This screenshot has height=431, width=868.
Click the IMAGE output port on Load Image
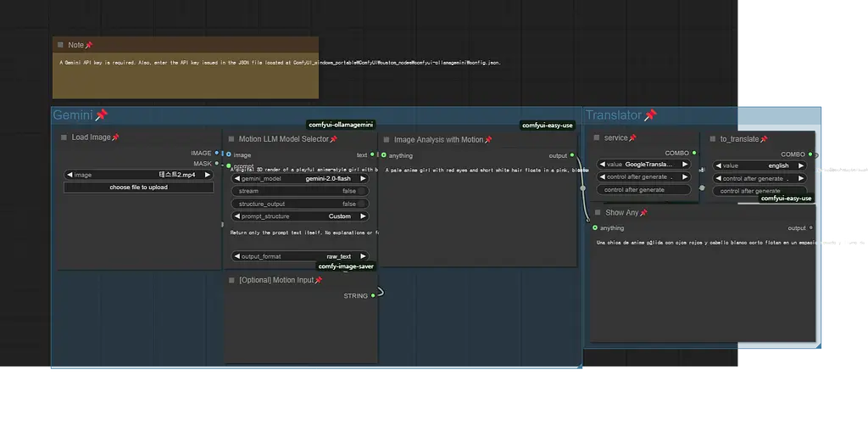216,153
